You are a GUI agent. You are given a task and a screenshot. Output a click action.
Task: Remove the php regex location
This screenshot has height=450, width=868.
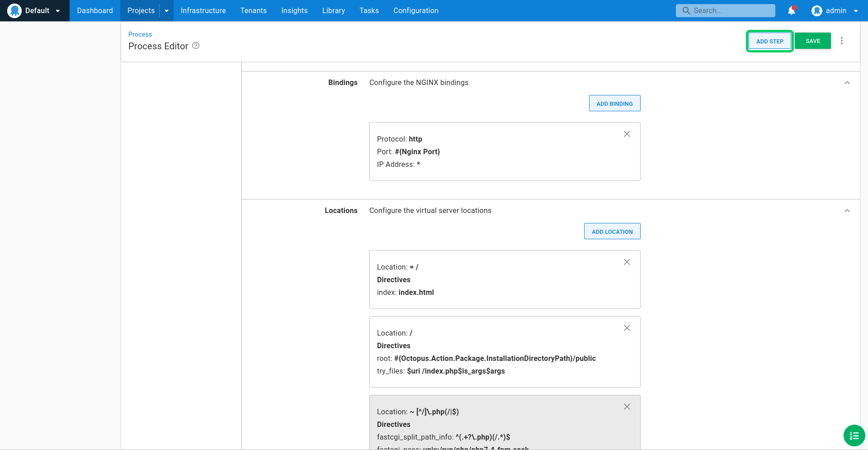coord(627,407)
